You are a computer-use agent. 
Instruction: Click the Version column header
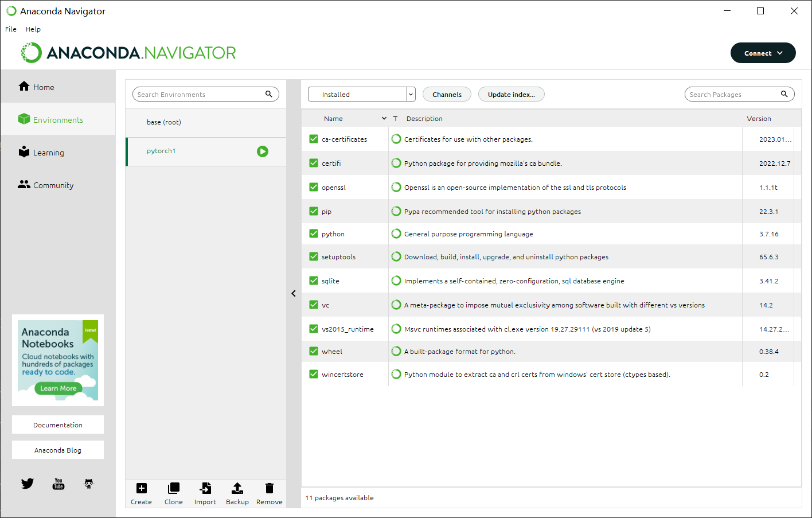click(x=759, y=119)
